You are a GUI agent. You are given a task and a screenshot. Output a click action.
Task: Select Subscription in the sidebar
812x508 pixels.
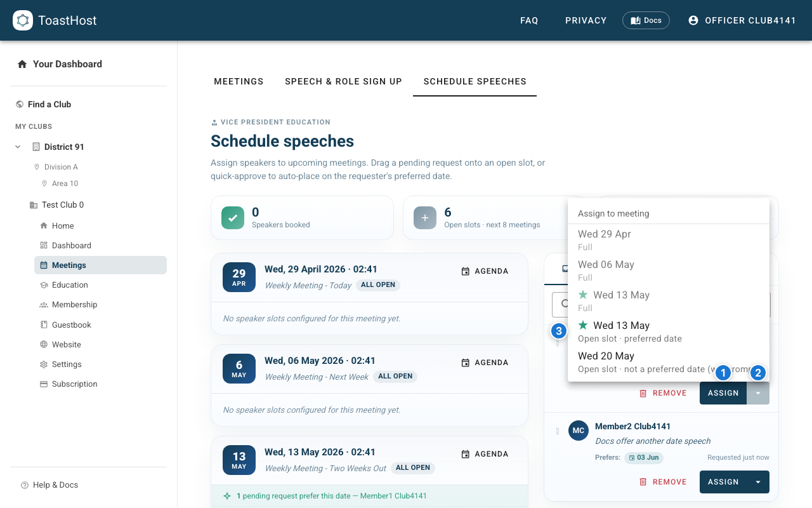coord(74,384)
